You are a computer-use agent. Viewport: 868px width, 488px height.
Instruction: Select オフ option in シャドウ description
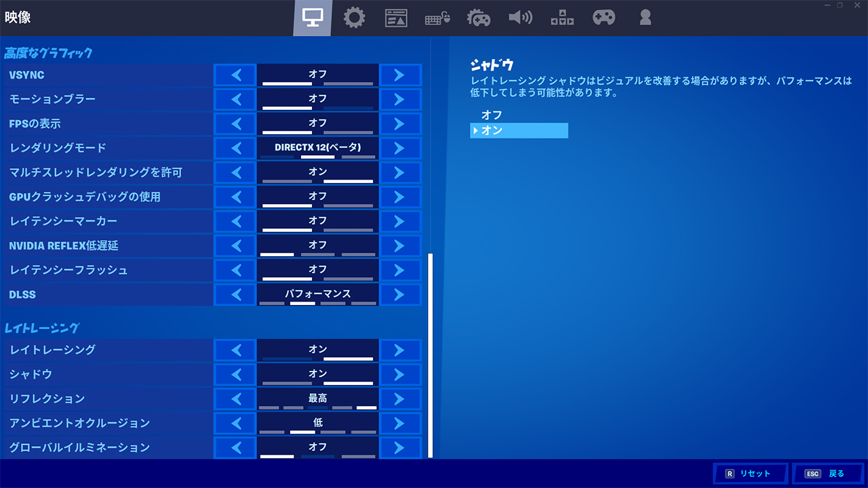coord(519,115)
